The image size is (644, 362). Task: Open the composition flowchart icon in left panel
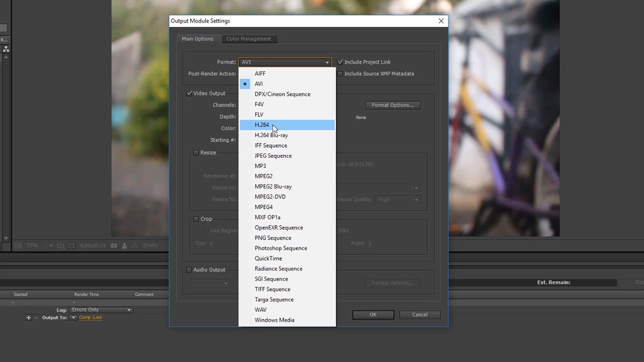(x=6, y=49)
